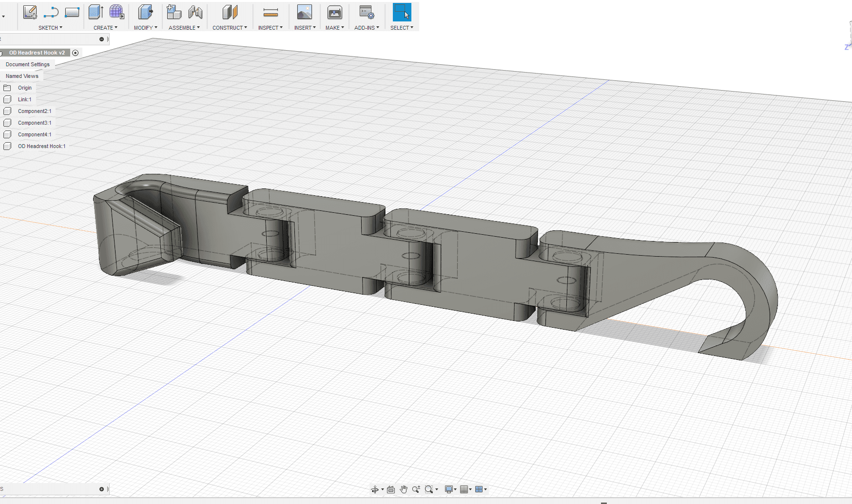
Task: Click the Orbit navigation icon
Action: [x=375, y=489]
